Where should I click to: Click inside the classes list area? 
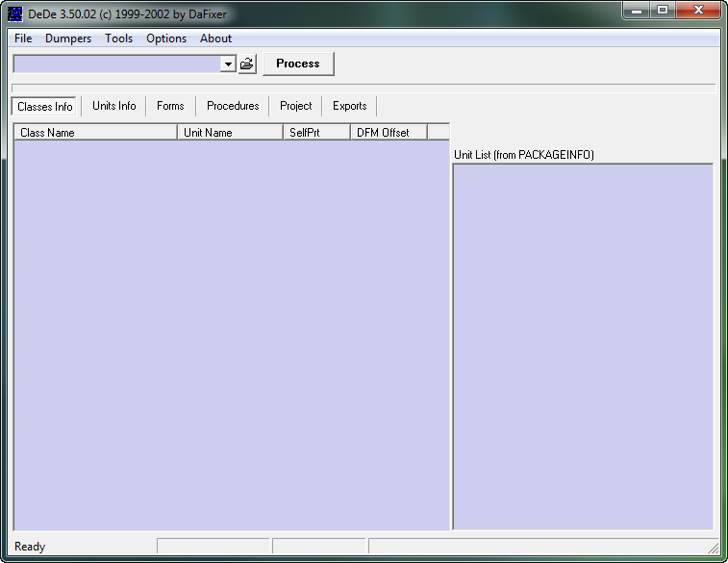tap(232, 335)
